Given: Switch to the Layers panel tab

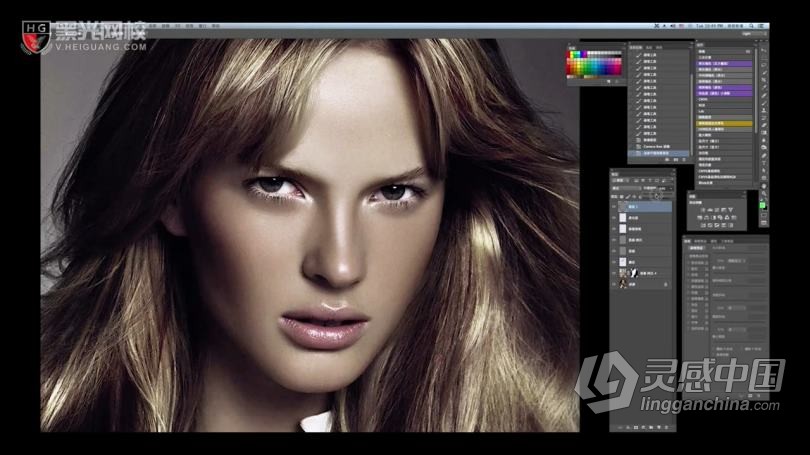Looking at the screenshot, I should pyautogui.click(x=614, y=175).
